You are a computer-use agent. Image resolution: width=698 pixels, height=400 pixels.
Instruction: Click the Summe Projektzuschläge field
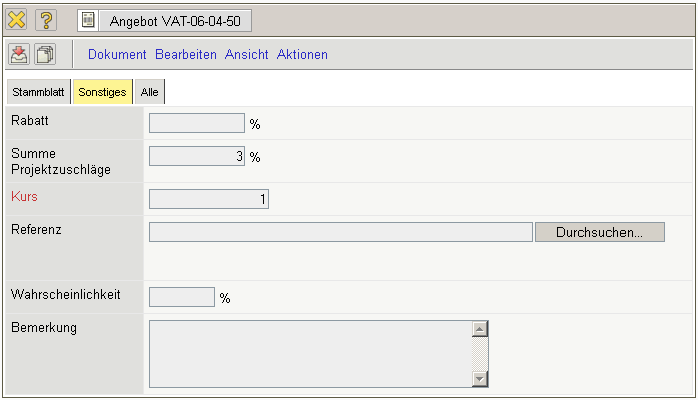click(196, 156)
